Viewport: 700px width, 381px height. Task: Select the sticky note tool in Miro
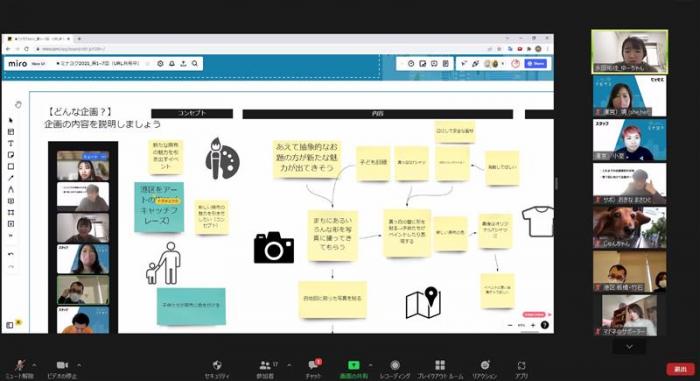pyautogui.click(x=11, y=155)
